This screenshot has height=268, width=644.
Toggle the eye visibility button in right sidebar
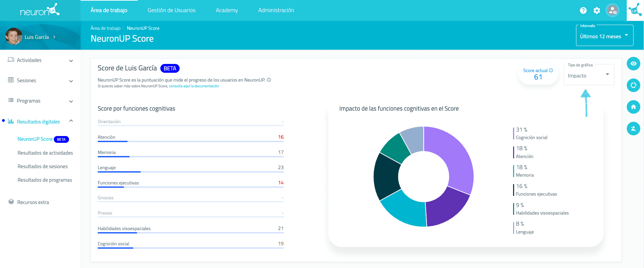point(633,64)
